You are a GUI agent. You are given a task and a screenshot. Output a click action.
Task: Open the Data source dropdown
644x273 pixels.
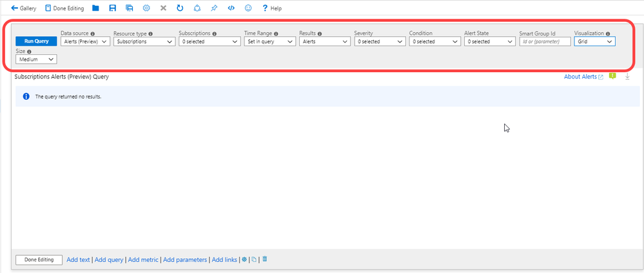point(86,41)
